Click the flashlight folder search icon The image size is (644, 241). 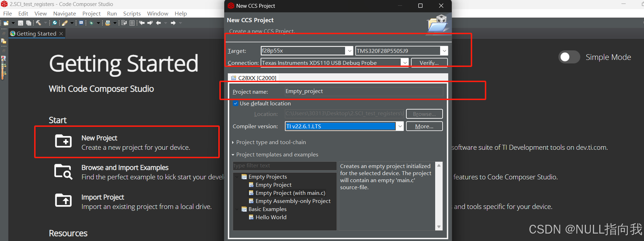pyautogui.click(x=108, y=23)
